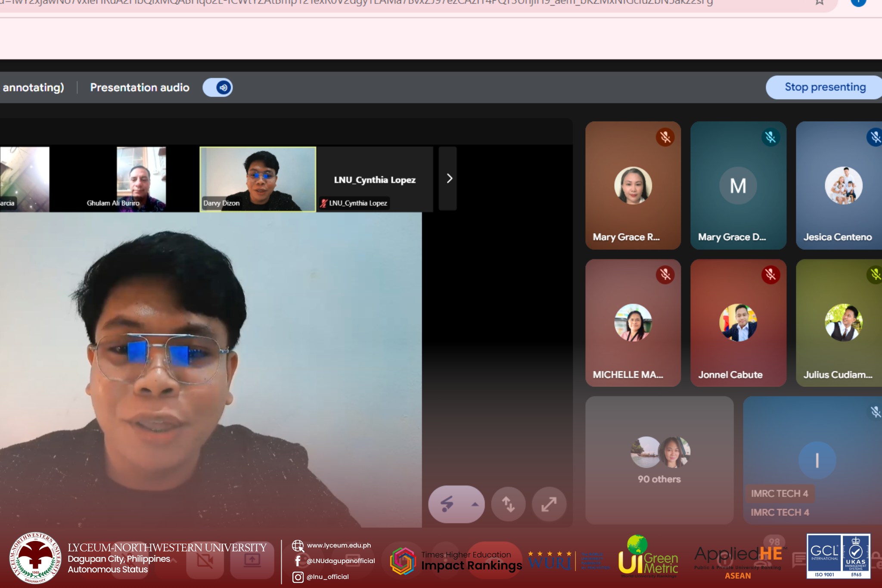
Task: Click the LNU_Cynthia Lopez participant tile
Action: (x=375, y=179)
